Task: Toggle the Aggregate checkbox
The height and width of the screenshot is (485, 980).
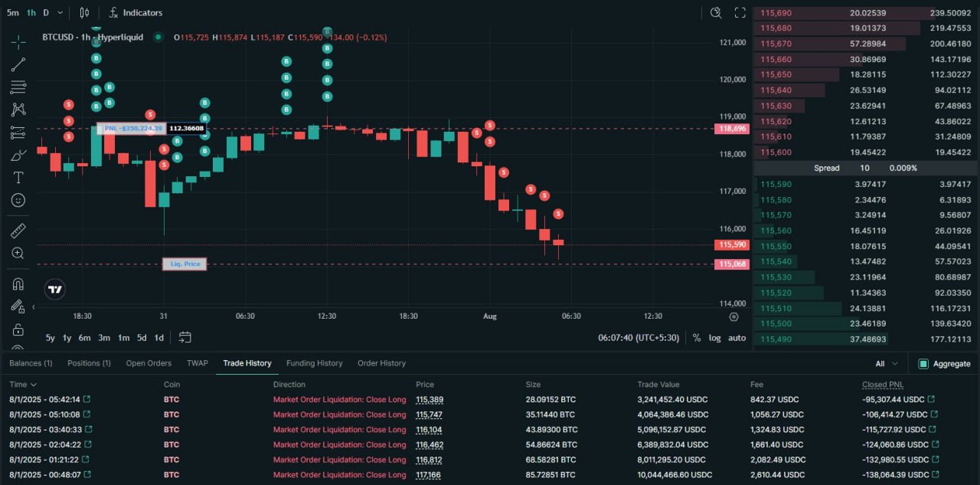Action: click(923, 364)
